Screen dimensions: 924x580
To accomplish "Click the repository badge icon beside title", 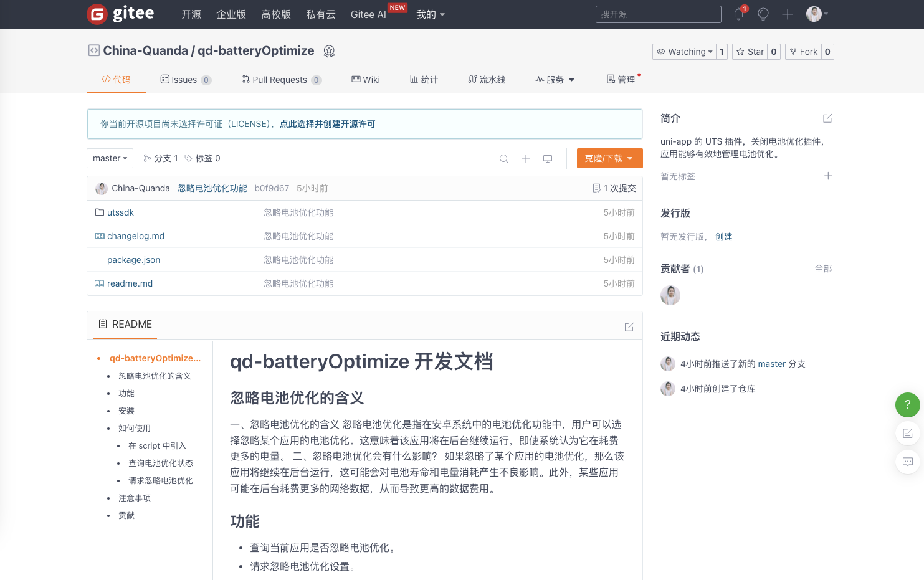I will (330, 51).
